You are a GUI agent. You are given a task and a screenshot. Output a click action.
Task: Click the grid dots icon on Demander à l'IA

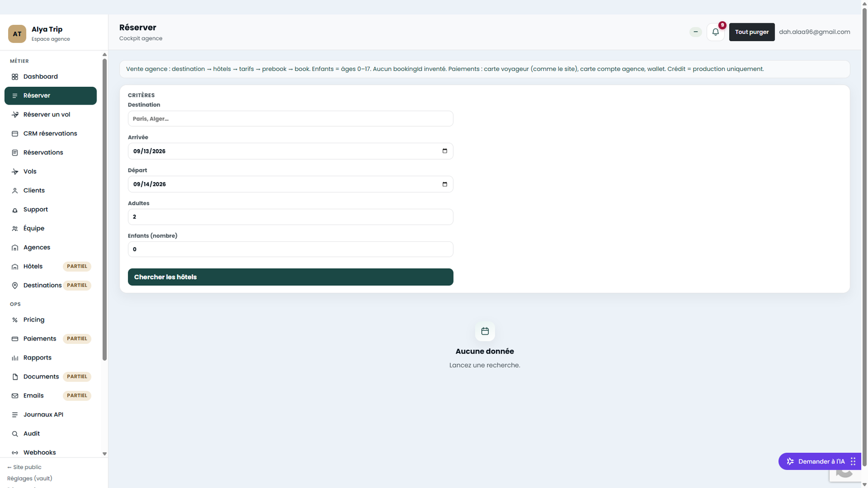click(x=853, y=461)
